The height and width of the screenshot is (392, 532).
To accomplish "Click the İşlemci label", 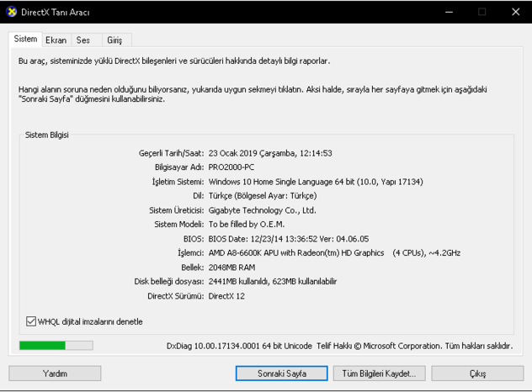I will (191, 253).
